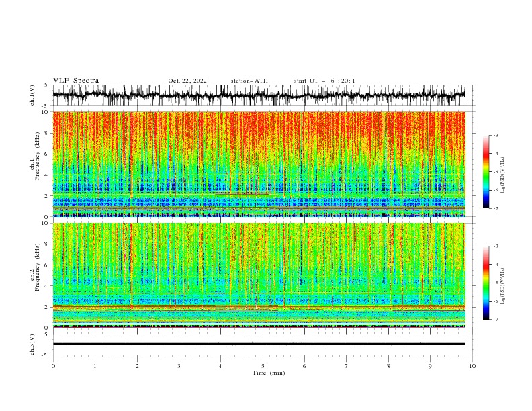Click the "6" kHz tick of ch.2 spectrogram
Screen dimensions: 532x411
(47, 265)
